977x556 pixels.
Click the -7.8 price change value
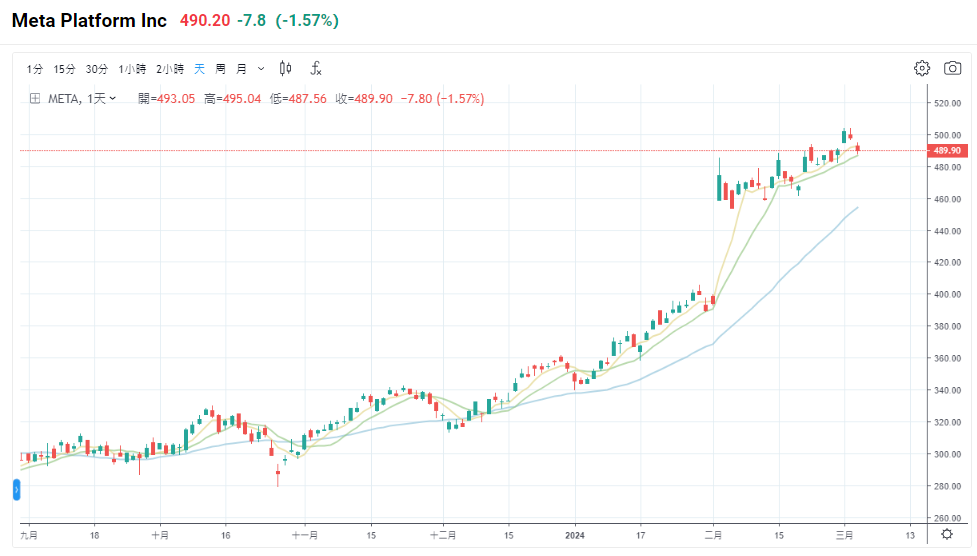pos(252,21)
